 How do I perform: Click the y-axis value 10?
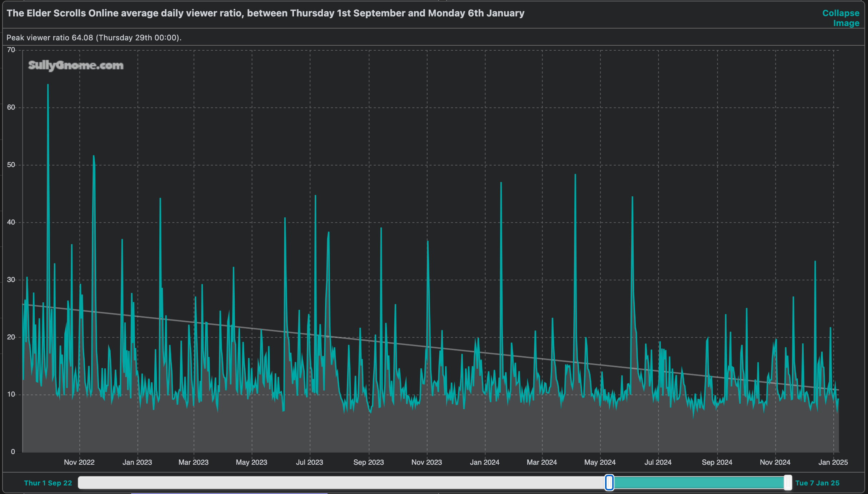[x=11, y=394]
